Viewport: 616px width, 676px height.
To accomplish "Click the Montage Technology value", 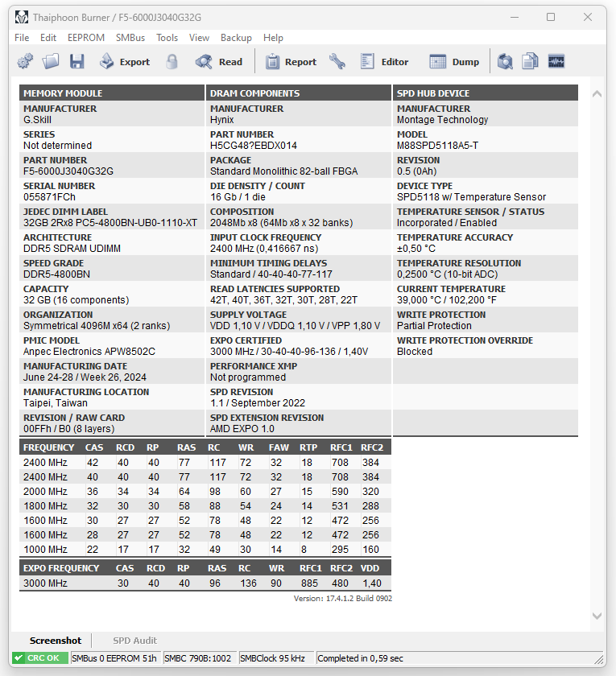I will (442, 119).
